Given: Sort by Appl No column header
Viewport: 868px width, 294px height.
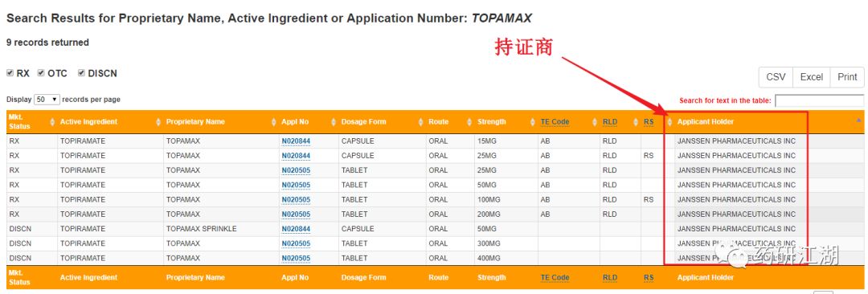Looking at the screenshot, I should (308, 122).
